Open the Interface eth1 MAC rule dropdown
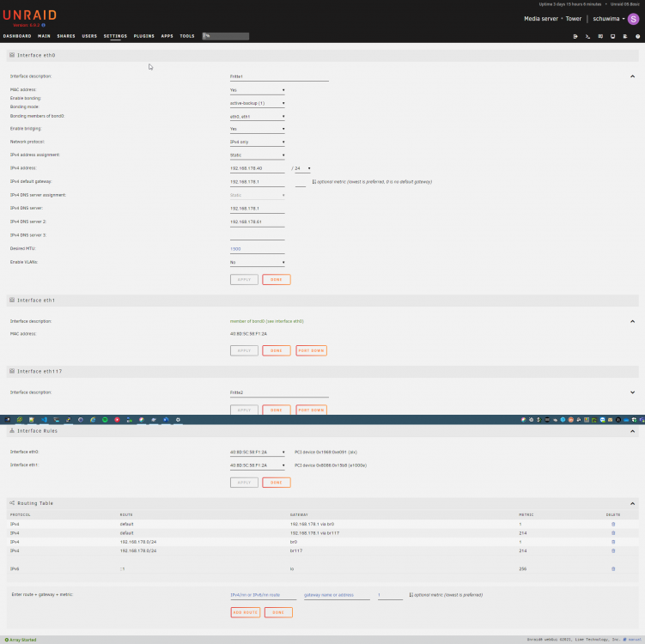 (257, 465)
